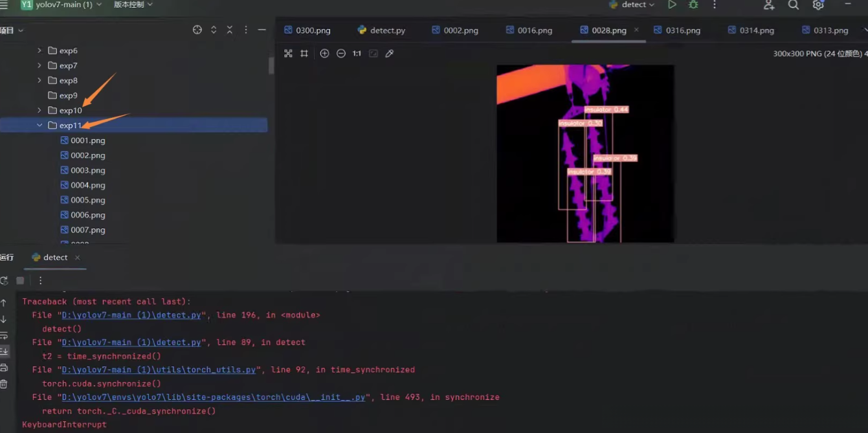Expand the exp7 folder chevron
The height and width of the screenshot is (433, 868).
pyautogui.click(x=39, y=65)
